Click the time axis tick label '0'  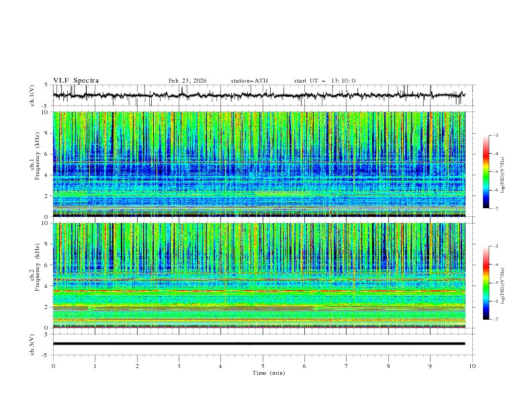[53, 366]
